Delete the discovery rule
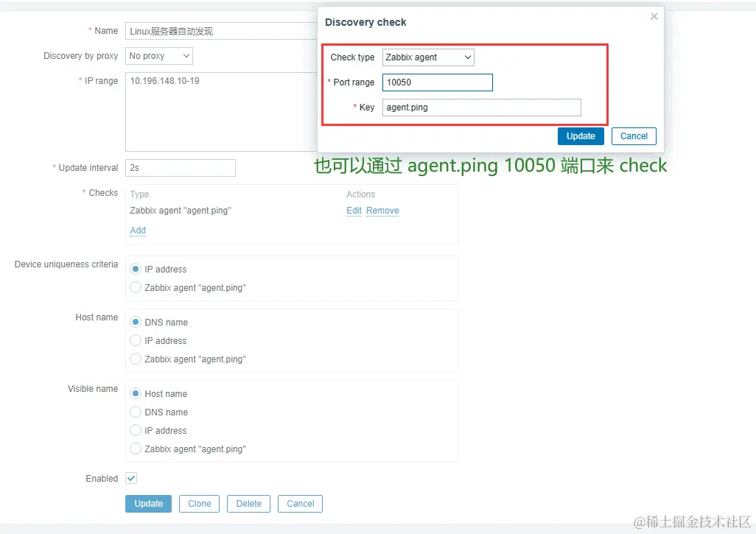Image resolution: width=756 pixels, height=534 pixels. pyautogui.click(x=249, y=504)
